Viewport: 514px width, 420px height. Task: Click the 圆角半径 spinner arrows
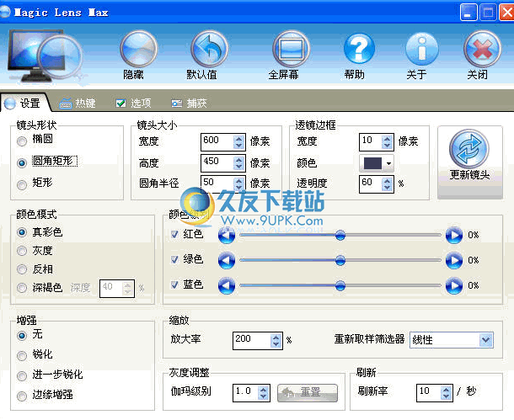[x=239, y=184]
